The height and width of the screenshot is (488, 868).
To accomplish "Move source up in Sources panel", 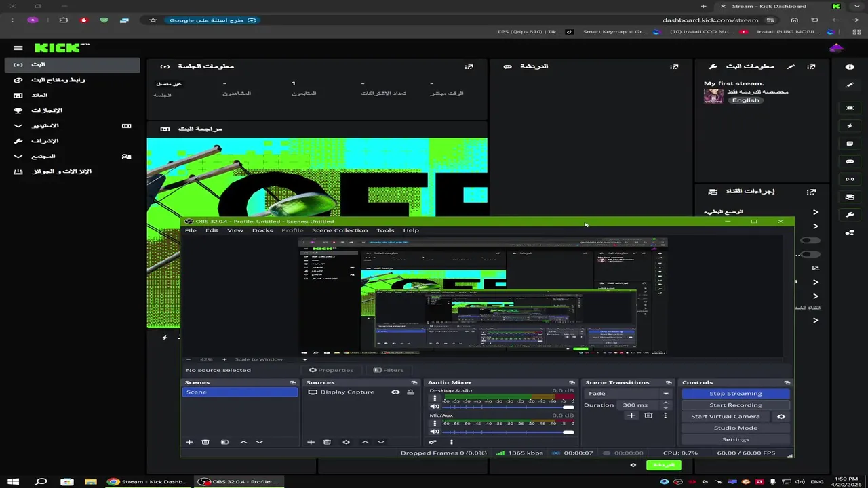I will click(x=365, y=442).
